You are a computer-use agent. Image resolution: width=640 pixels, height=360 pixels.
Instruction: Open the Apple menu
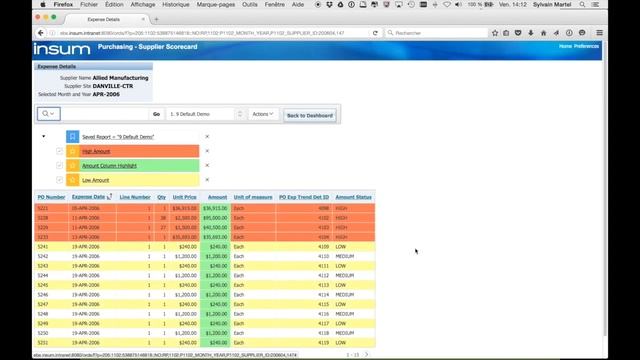43,4
